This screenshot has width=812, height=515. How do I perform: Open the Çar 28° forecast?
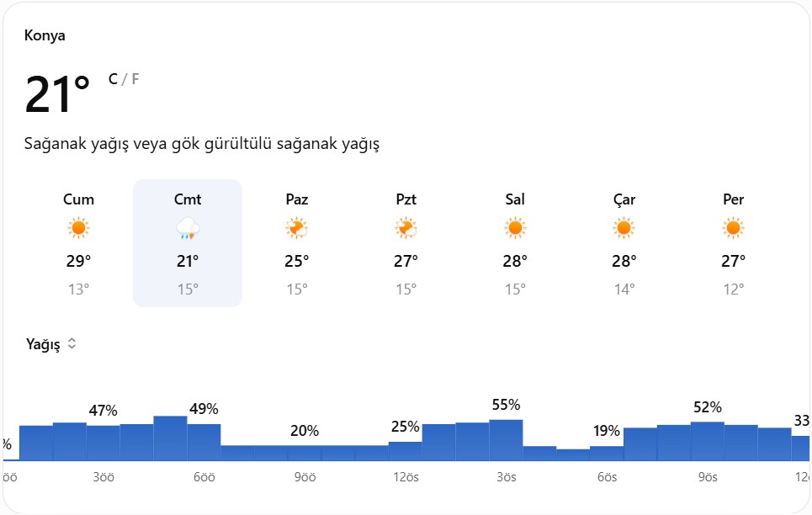(624, 243)
